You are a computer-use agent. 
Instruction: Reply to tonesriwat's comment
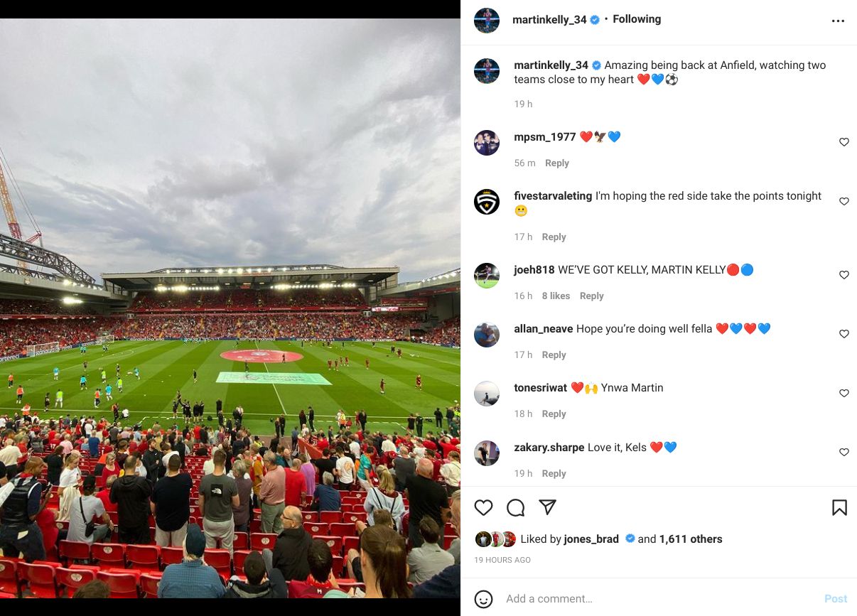tap(554, 414)
